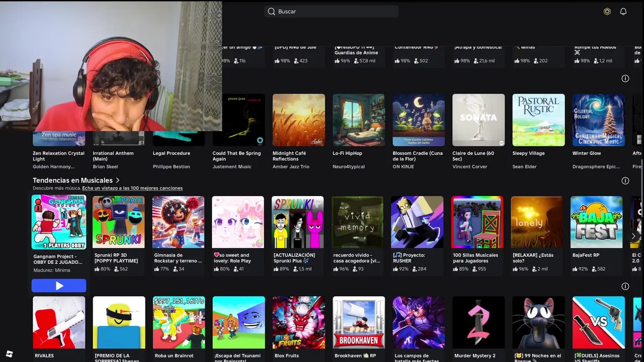644x362 pixels.
Task: Open Escapa del Tsunami thumbnail
Action: tap(238, 323)
